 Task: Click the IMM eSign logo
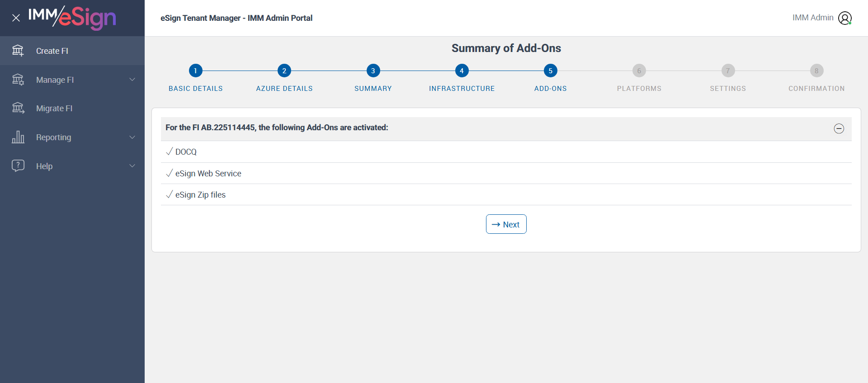click(72, 18)
